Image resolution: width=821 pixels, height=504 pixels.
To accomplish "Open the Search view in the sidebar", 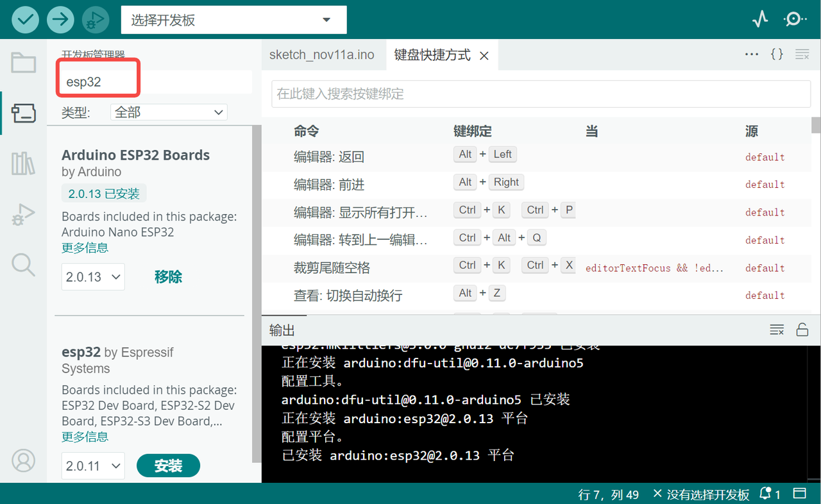I will 24,264.
